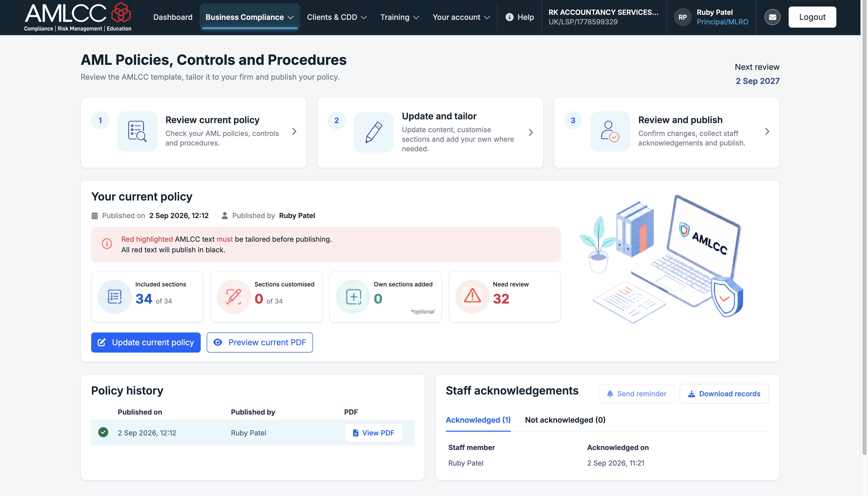Click 2 Sep 2026, 12:12 in Policy history
Image resolution: width=868 pixels, height=496 pixels.
147,433
